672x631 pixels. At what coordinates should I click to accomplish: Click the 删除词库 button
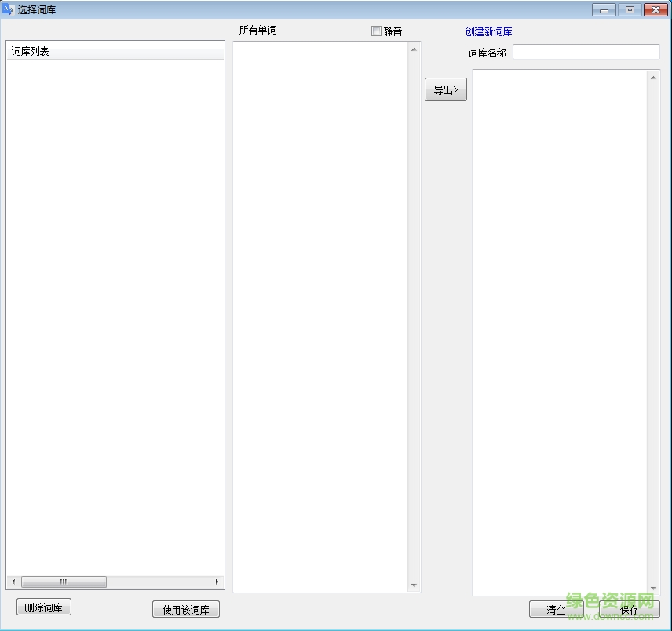(x=44, y=607)
